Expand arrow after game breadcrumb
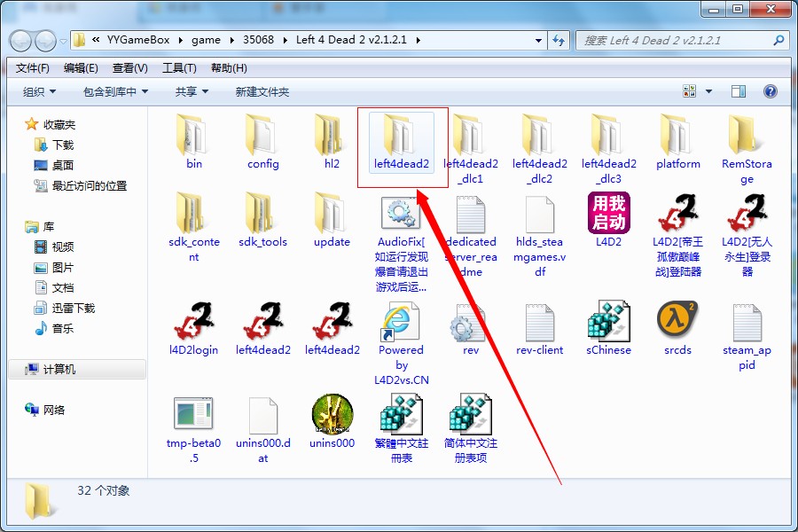 pos(231,40)
